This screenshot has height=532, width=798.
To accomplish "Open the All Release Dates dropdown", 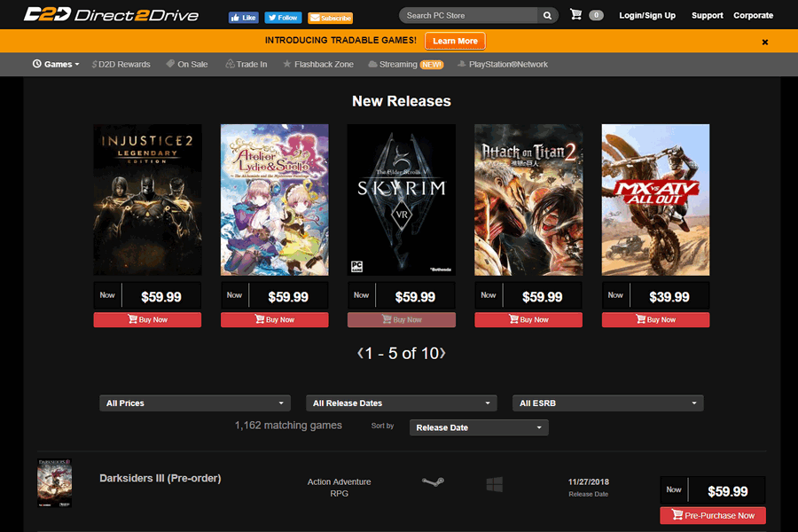I will 402,403.
